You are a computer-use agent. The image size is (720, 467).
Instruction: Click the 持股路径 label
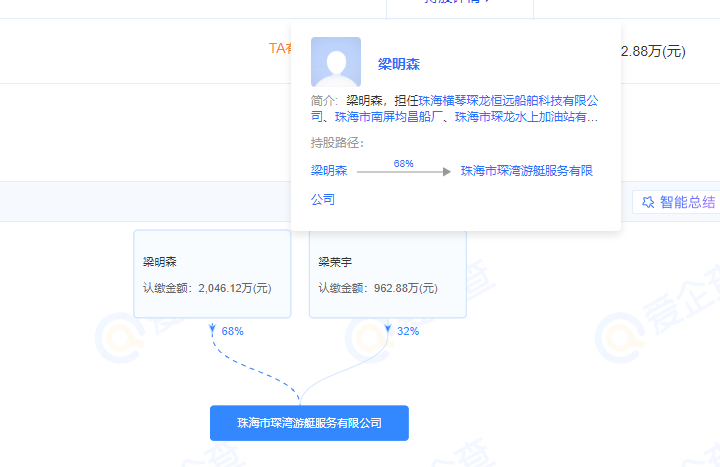(337, 143)
